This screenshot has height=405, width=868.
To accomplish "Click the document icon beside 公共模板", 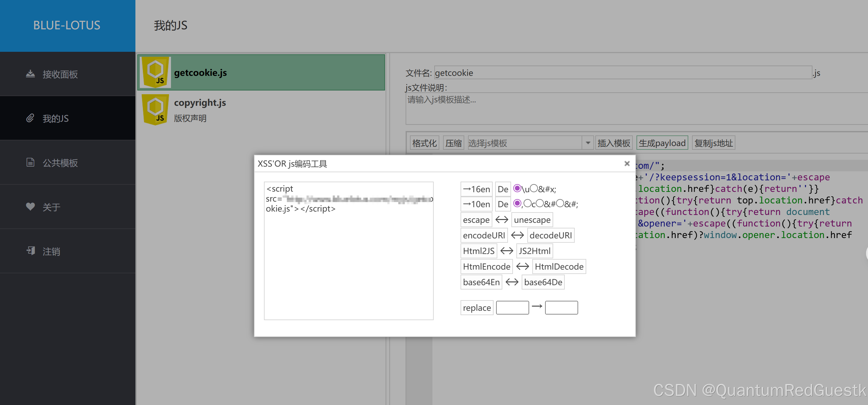I will (x=30, y=162).
